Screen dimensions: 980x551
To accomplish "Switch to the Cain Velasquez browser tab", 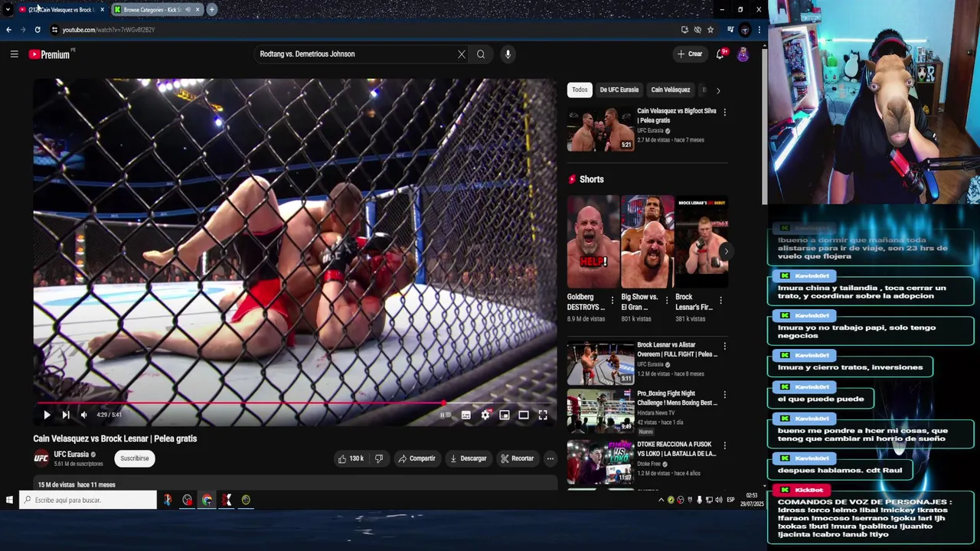I will pos(60,10).
